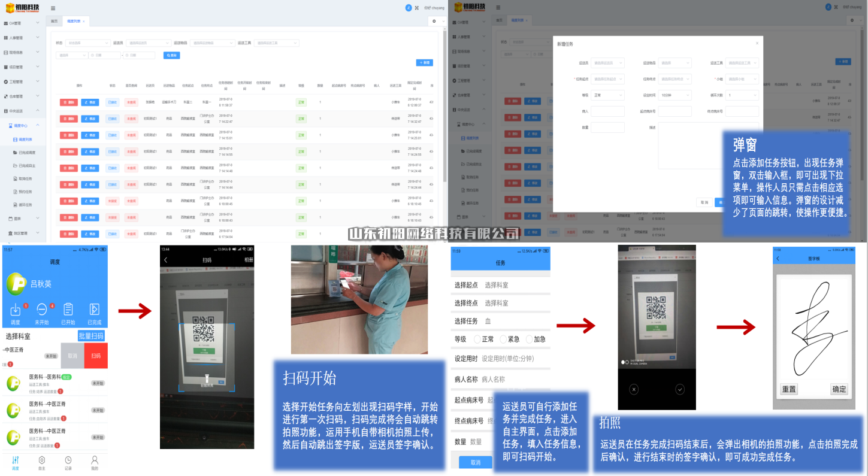This screenshot has width=868, height=476.
Task: Click the fullscreen icon in left page header
Action: click(416, 8)
